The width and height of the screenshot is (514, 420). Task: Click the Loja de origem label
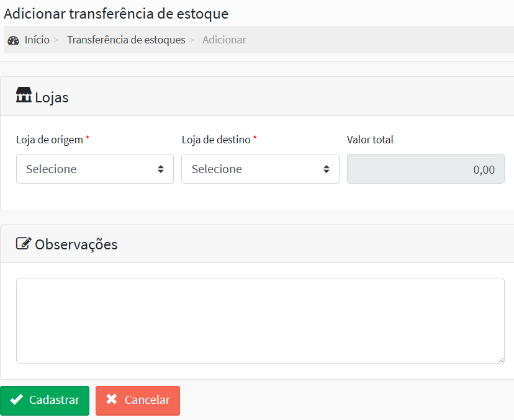point(50,140)
